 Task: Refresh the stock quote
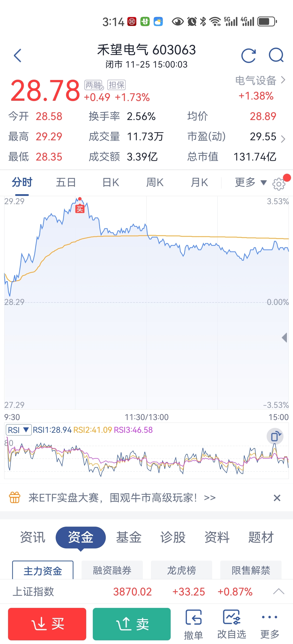coord(248,56)
